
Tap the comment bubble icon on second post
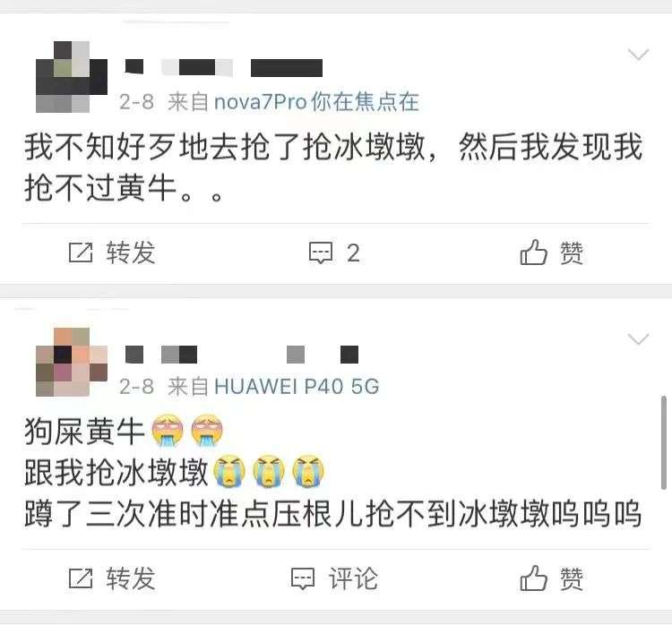[x=303, y=578]
